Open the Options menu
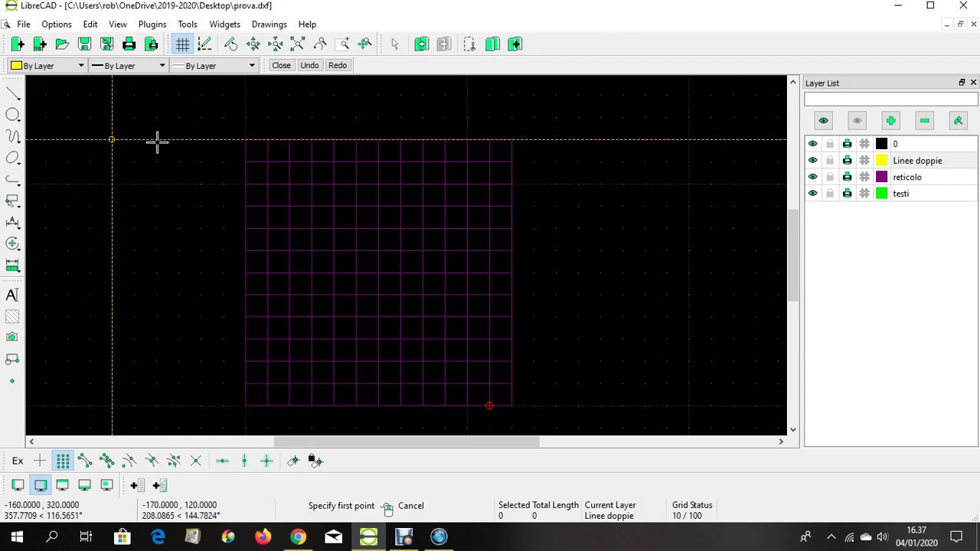The height and width of the screenshot is (551, 980). [x=57, y=24]
